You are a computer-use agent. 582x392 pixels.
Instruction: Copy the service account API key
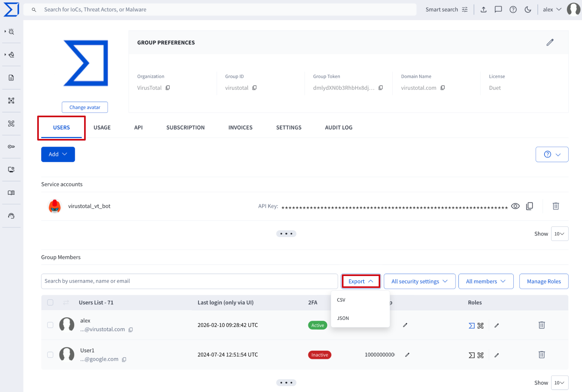(x=529, y=206)
